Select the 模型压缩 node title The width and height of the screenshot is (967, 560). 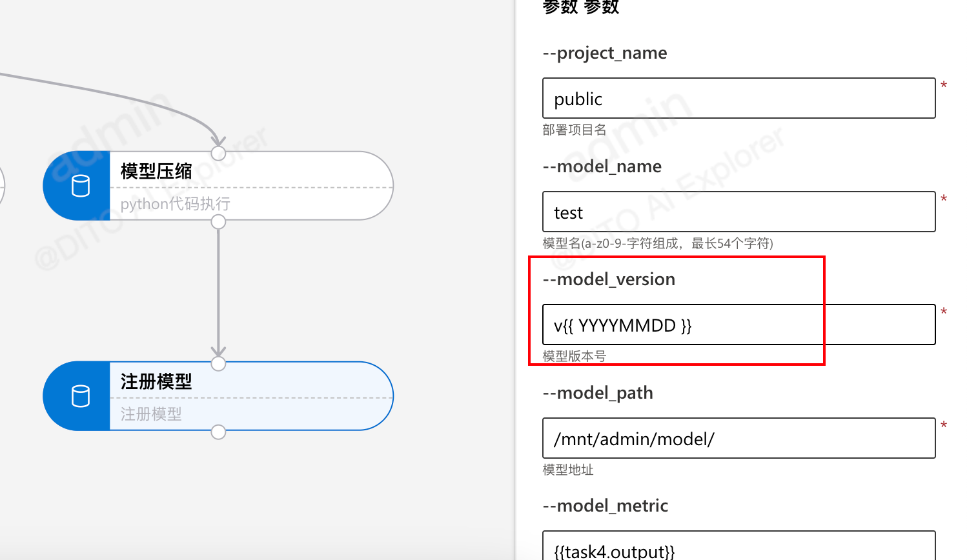pos(156,171)
